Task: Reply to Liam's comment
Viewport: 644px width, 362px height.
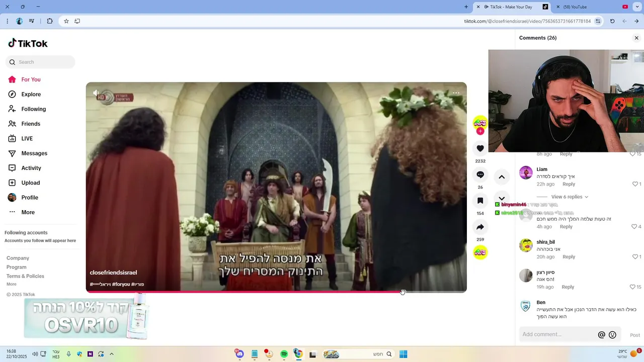Action: click(569, 184)
